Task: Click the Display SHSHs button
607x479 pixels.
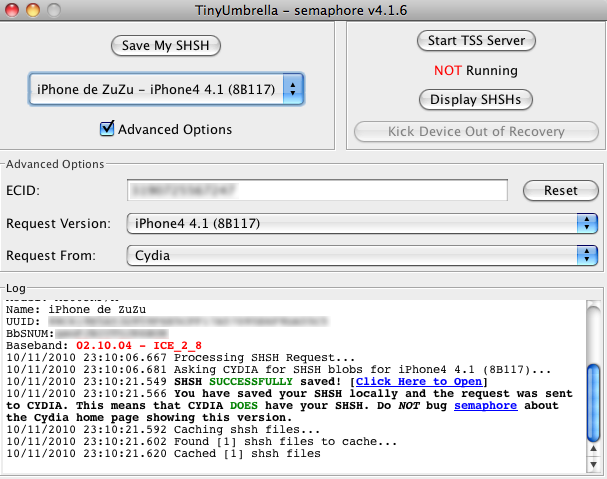Action: (x=476, y=100)
